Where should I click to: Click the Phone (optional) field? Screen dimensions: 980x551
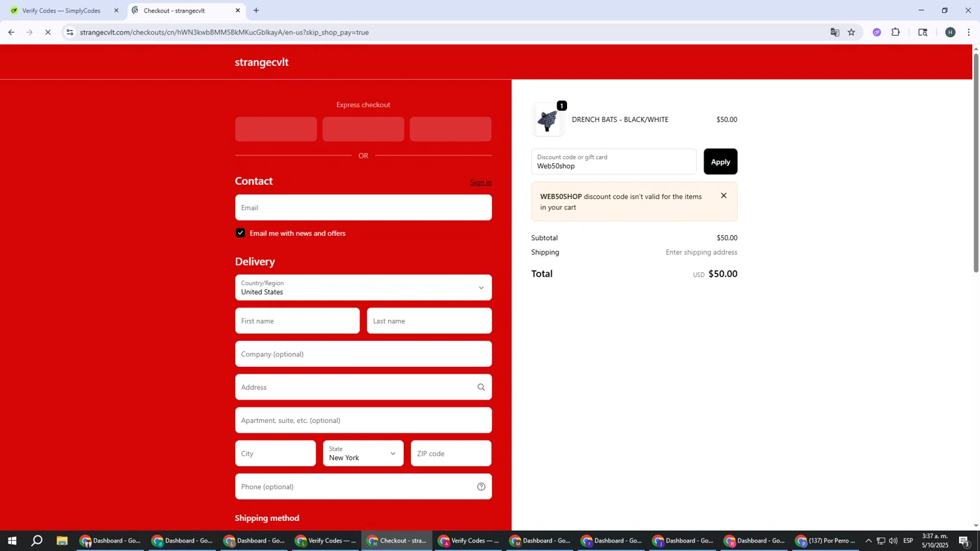[x=363, y=487]
